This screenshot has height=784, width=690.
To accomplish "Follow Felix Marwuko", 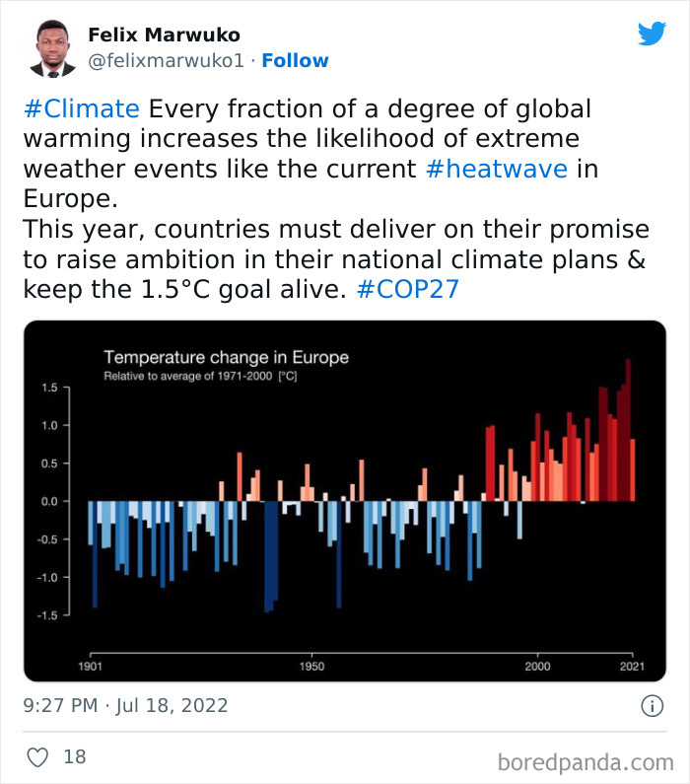I will (x=295, y=61).
